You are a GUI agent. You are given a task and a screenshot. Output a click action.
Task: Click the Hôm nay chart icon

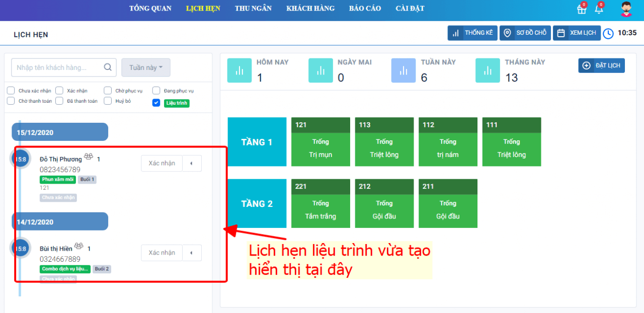[239, 70]
